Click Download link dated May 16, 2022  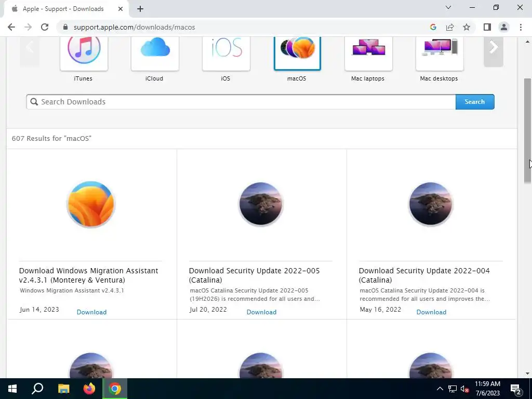point(432,312)
